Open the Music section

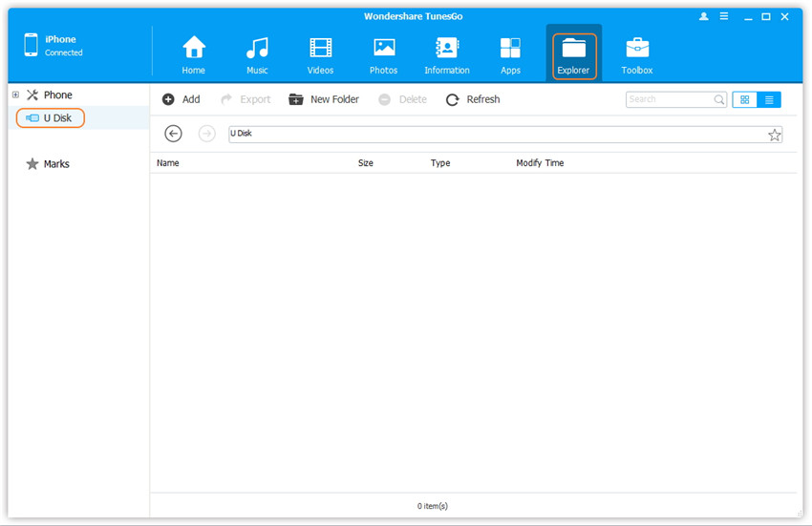[x=257, y=55]
